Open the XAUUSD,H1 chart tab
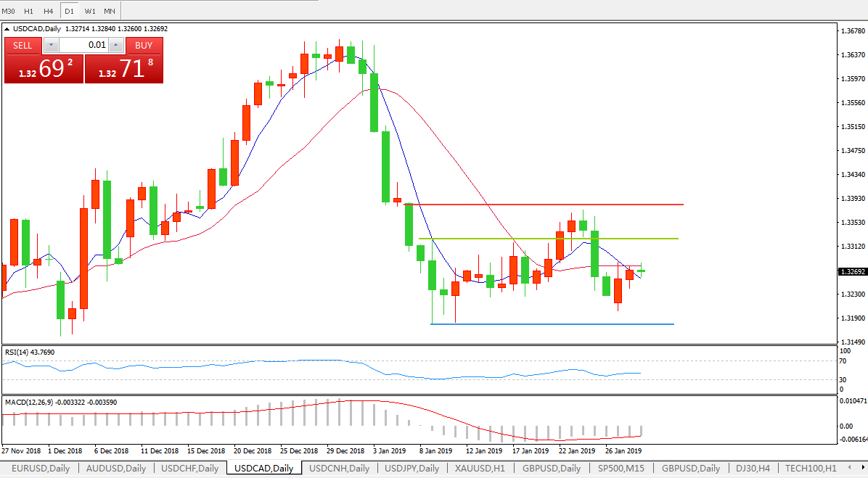This screenshot has width=868, height=478. pos(480,468)
